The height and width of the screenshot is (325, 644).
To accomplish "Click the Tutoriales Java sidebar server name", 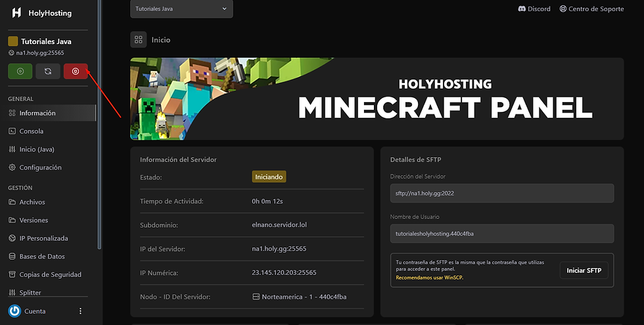I will pos(46,41).
